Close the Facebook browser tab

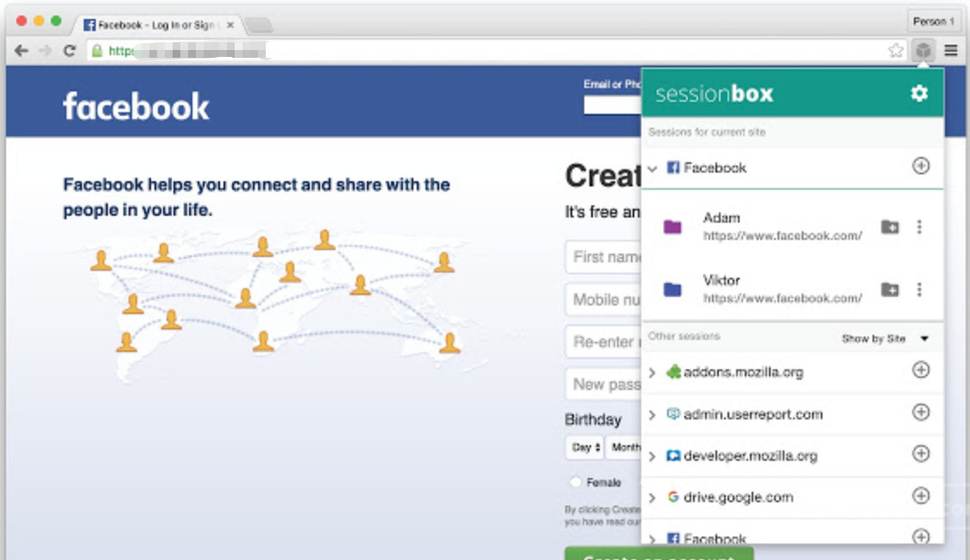point(230,25)
